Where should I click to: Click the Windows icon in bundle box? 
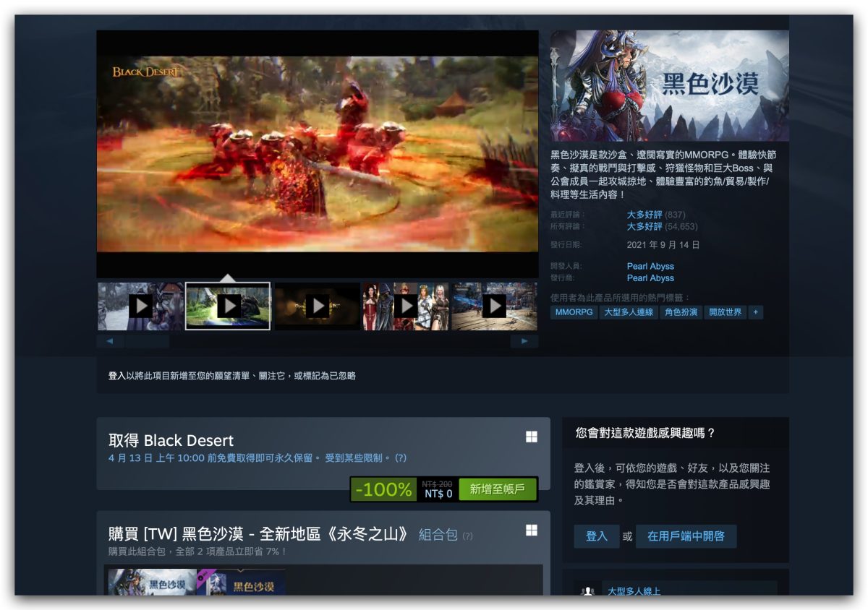coord(532,530)
